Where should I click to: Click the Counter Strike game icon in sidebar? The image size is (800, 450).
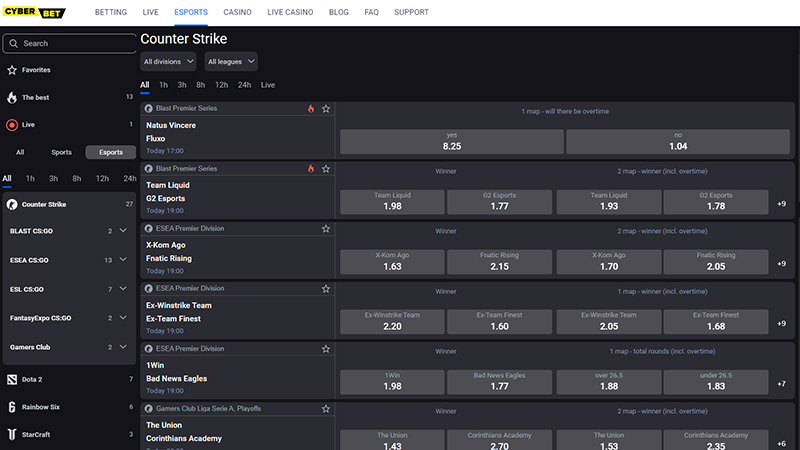pyautogui.click(x=12, y=205)
